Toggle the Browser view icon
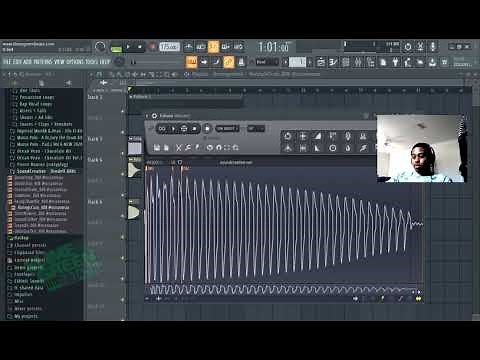 [x=370, y=62]
